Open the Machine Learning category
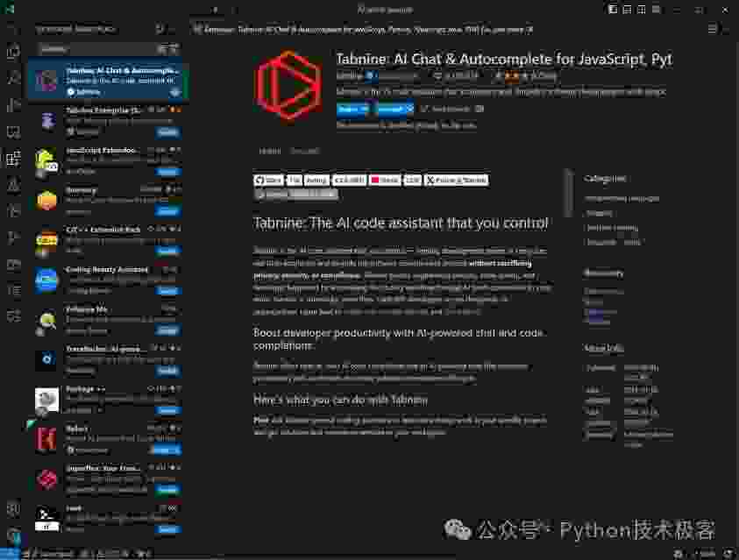 click(612, 228)
